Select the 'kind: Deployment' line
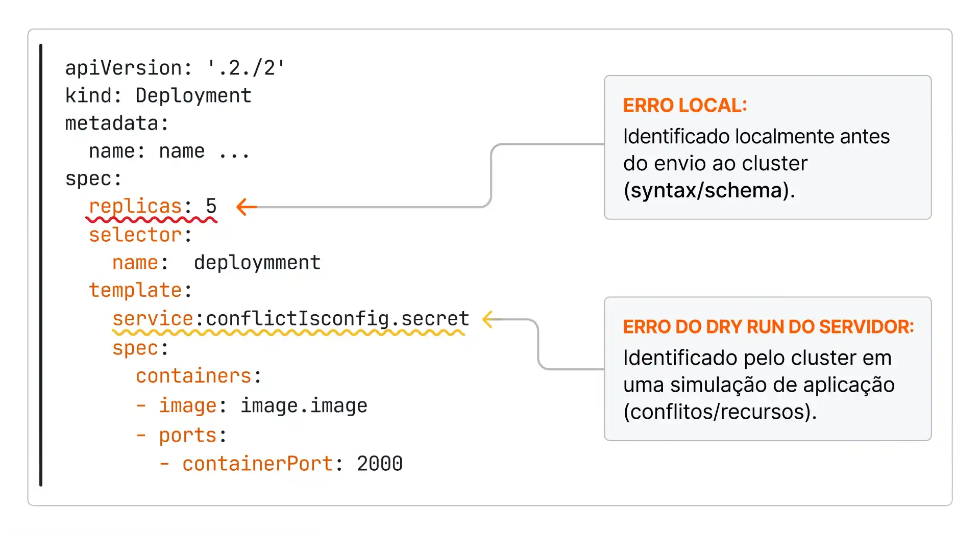This screenshot has width=980, height=534. 158,96
